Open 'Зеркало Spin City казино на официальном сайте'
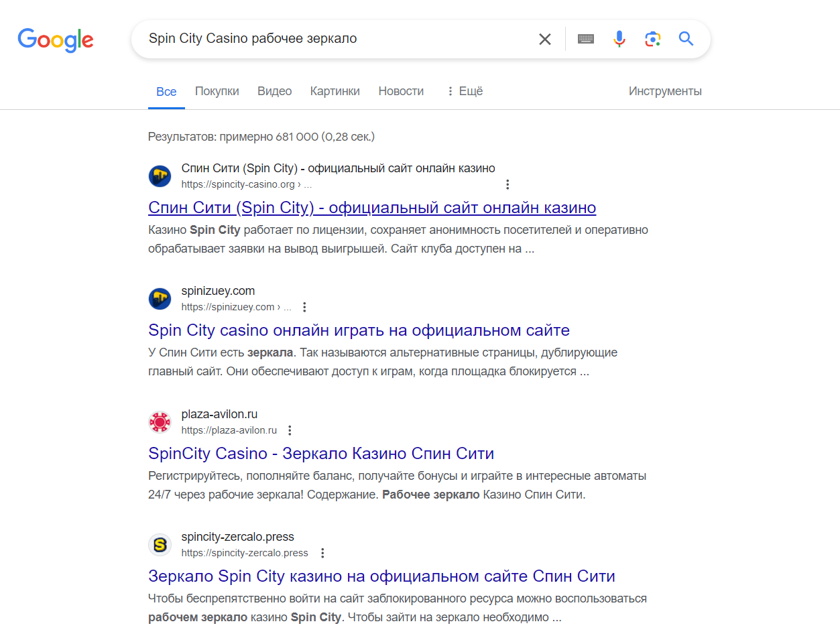 (381, 576)
